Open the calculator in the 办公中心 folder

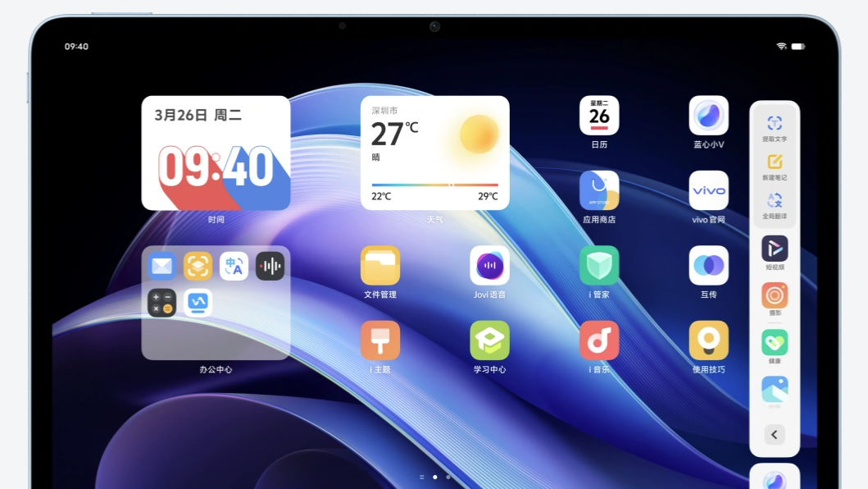[x=161, y=303]
